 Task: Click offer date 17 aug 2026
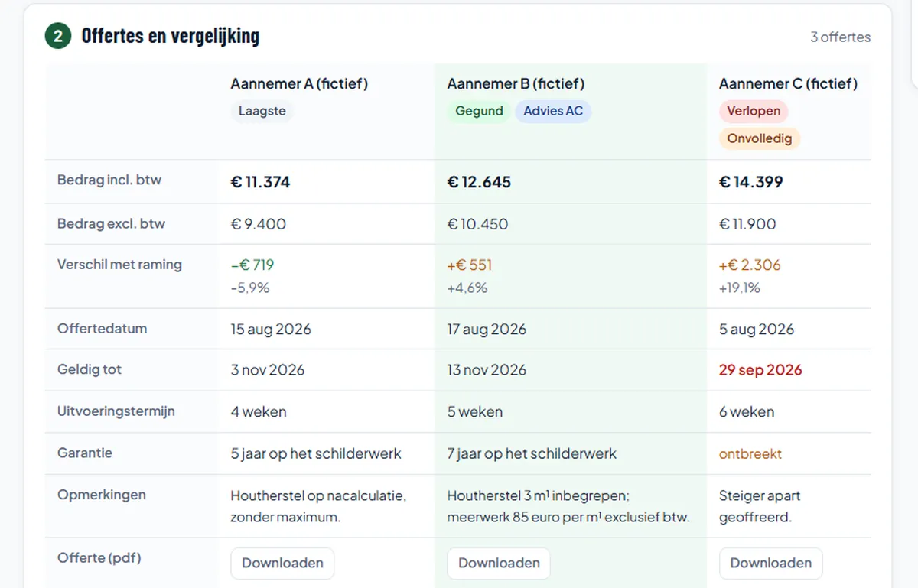tap(487, 330)
